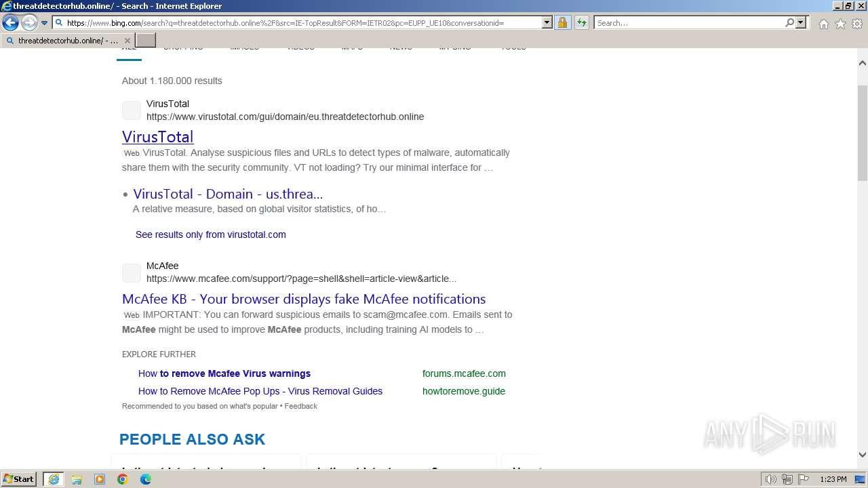Click the EXPLORE FURTHER label
The height and width of the screenshot is (488, 868).
[159, 354]
